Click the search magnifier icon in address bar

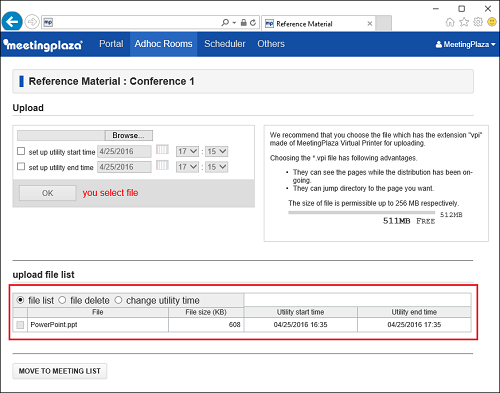pyautogui.click(x=225, y=23)
